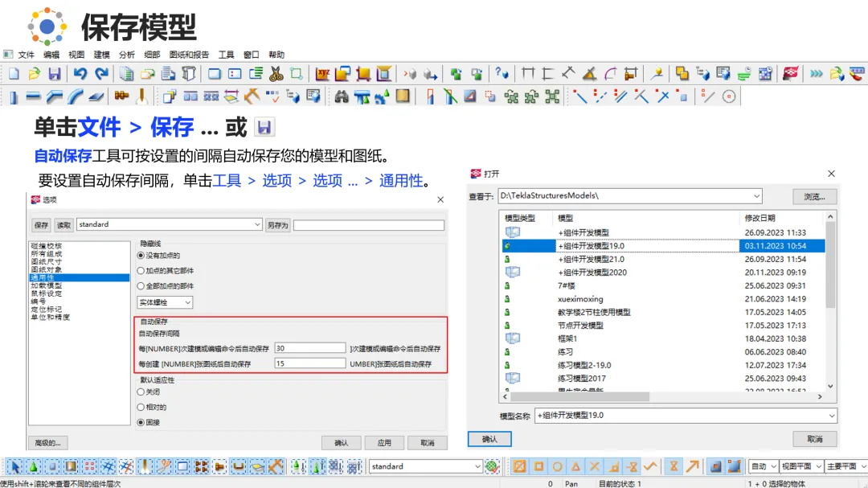
Task: Select the 关闭 adaptivity radio button
Action: point(141,392)
